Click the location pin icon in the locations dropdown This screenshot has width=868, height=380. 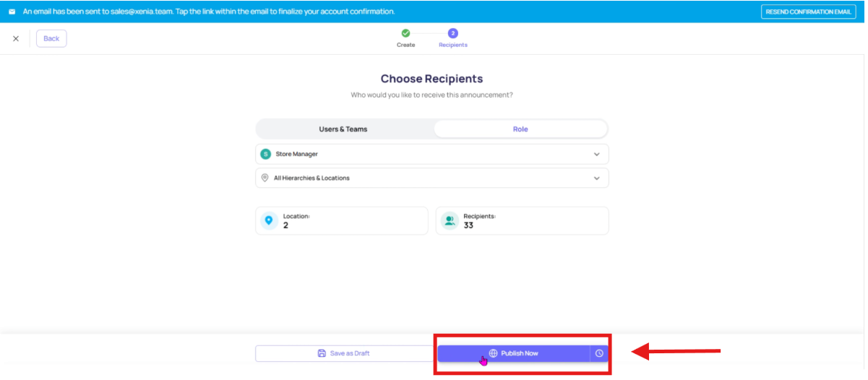click(265, 178)
